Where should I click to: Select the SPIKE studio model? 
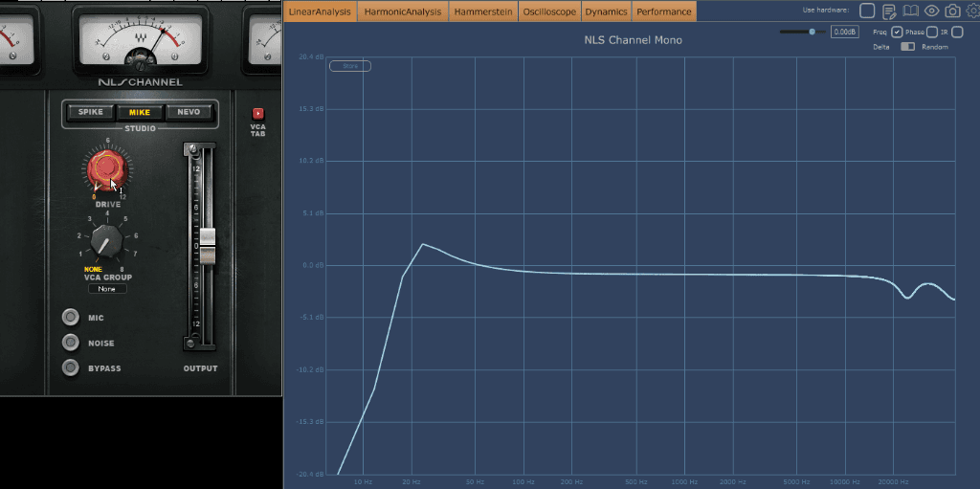[x=91, y=113]
